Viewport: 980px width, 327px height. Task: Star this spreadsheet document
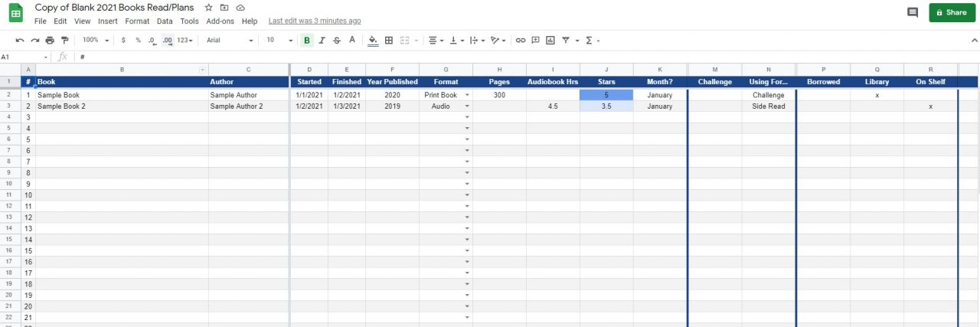(x=209, y=8)
